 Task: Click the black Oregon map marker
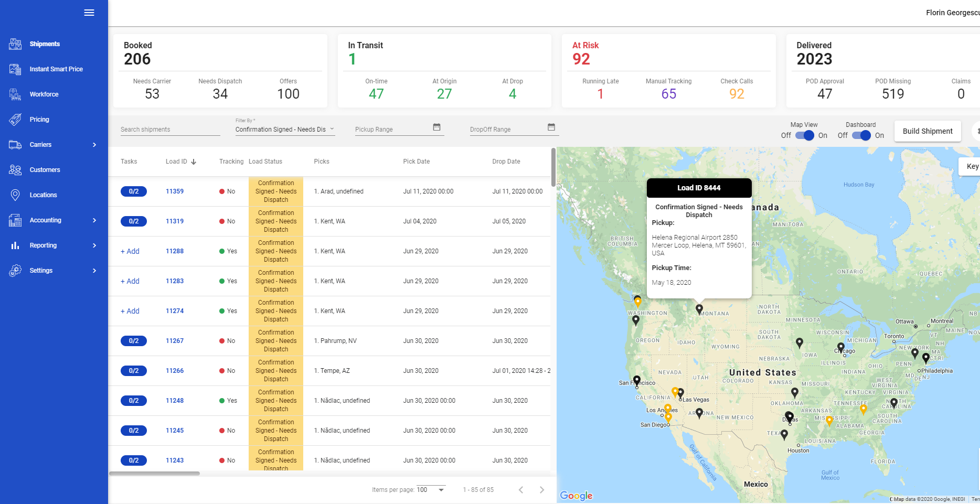(636, 320)
